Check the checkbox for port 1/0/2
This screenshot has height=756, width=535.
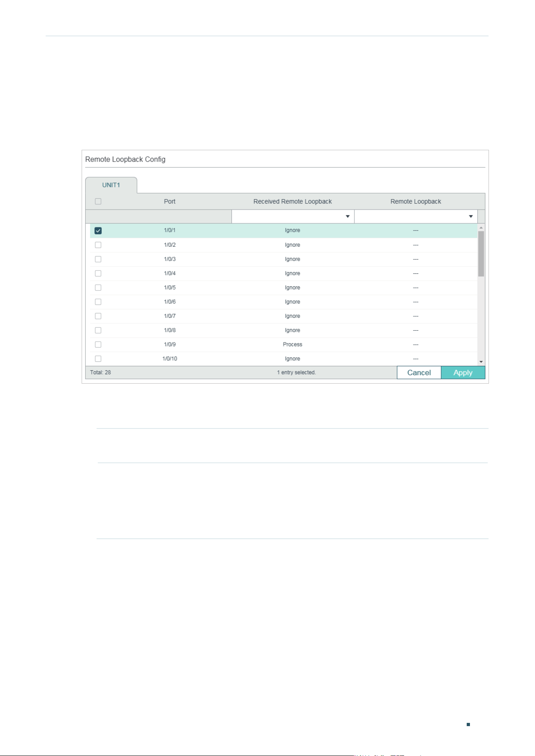[x=98, y=245]
